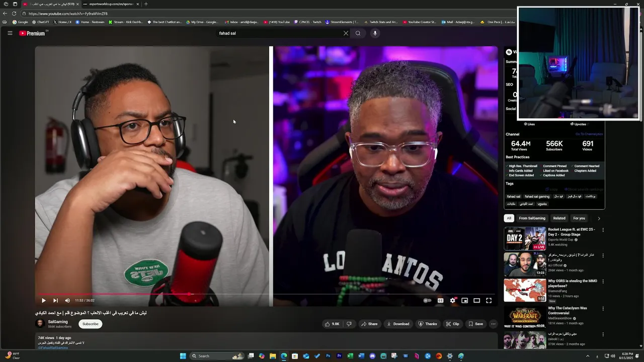644x362 pixels.
Task: Go to YouTube Premium home logo
Action: coord(32,33)
